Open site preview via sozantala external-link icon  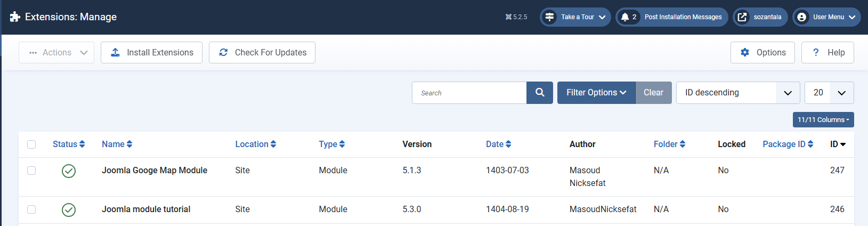click(742, 17)
